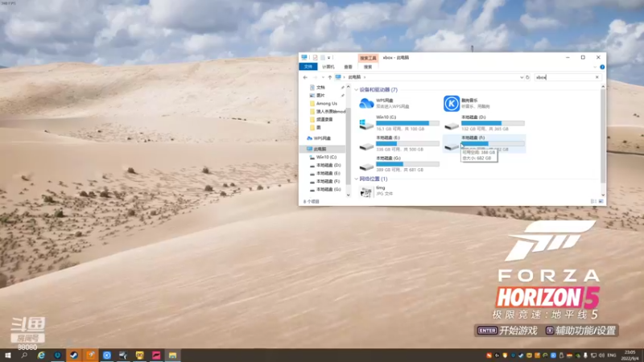Screen dimensions: 644x362
Task: Open the 查看 ribbon tab
Action: click(x=348, y=67)
